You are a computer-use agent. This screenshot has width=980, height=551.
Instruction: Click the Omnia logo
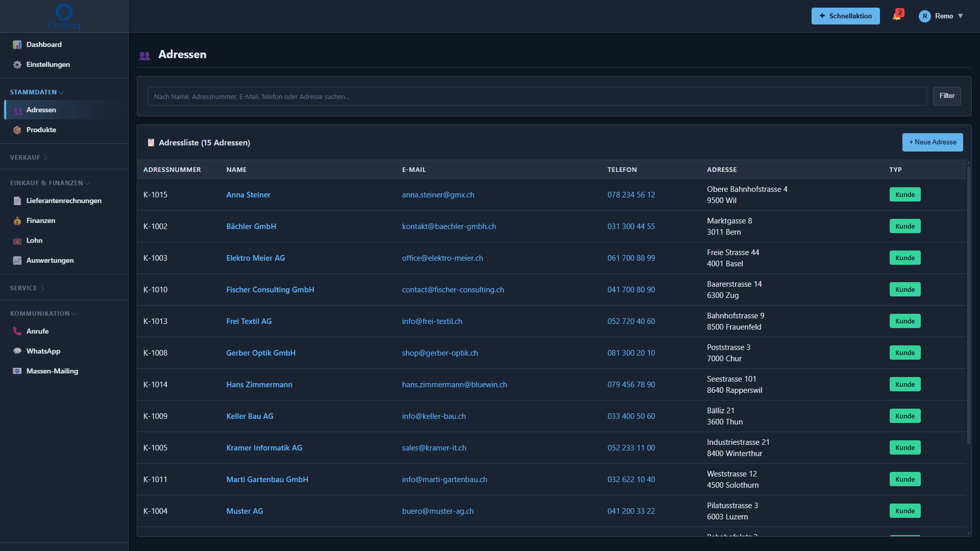tap(64, 16)
